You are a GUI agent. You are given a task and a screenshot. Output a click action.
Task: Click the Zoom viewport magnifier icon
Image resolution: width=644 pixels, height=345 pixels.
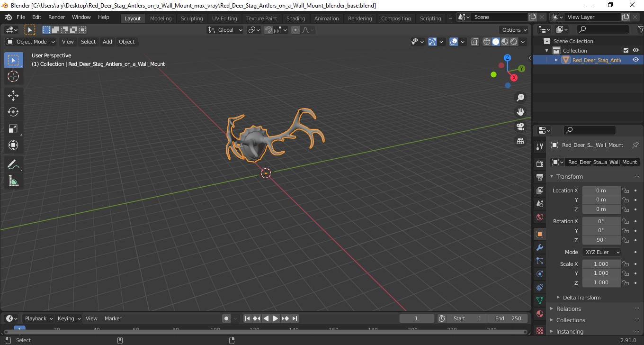pos(520,98)
